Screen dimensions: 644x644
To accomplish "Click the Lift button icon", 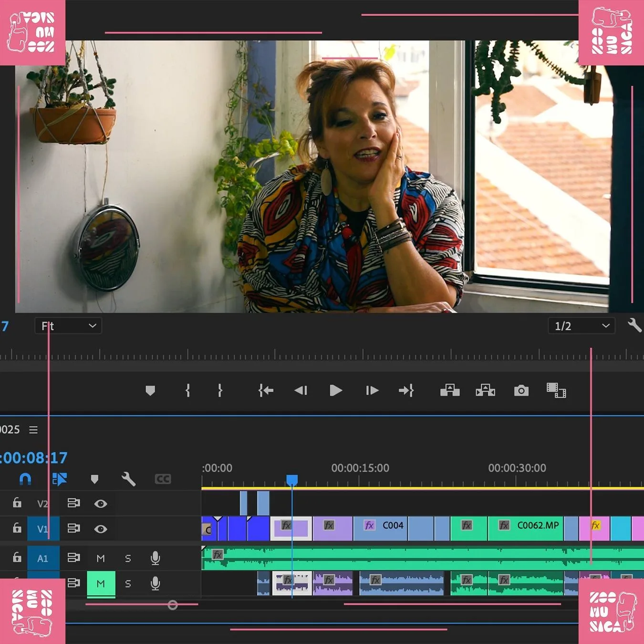I will 450,391.
